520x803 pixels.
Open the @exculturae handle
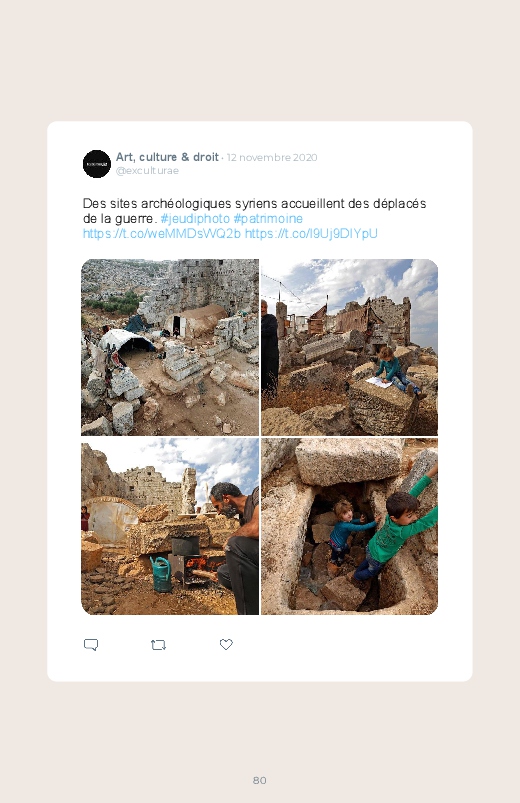coord(147,171)
